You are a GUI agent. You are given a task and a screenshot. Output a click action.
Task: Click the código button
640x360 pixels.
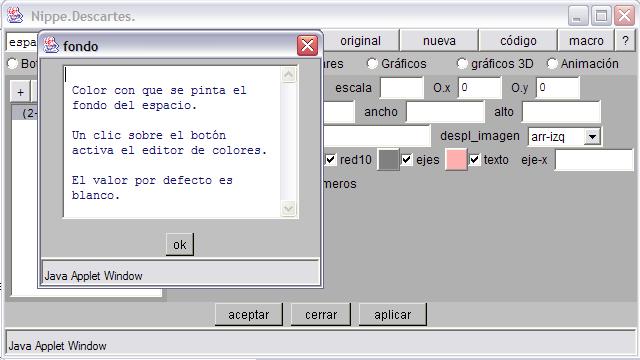tap(518, 41)
